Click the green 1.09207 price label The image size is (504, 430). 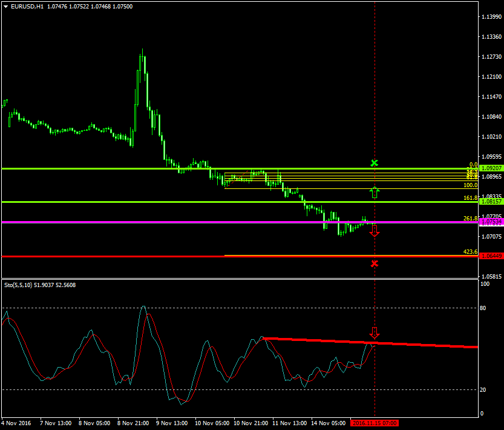[491, 168]
